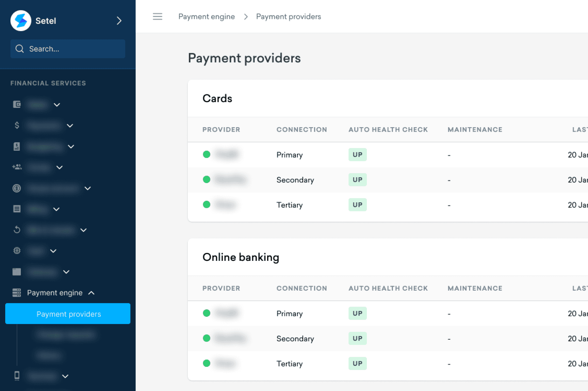Select Payment providers in the sidebar

68,314
